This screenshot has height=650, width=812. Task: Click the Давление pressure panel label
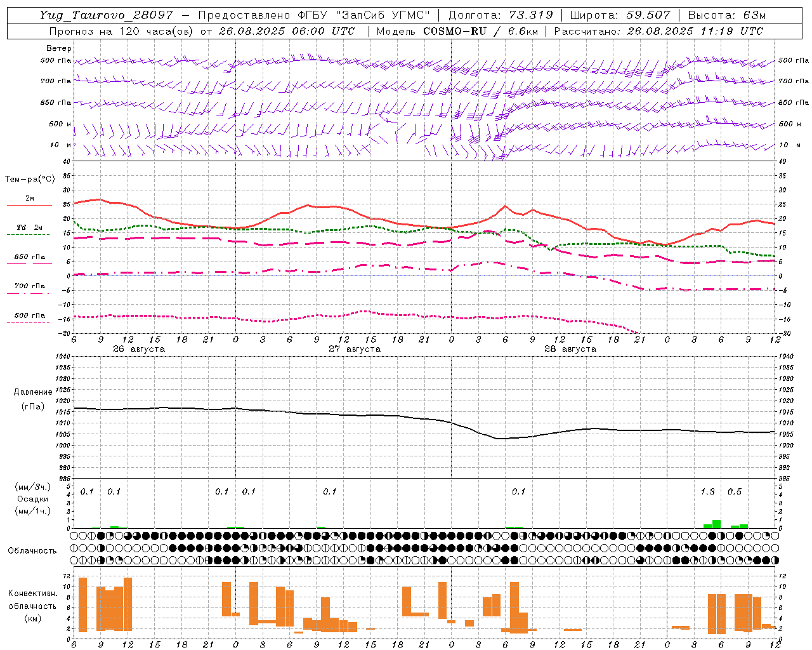click(x=33, y=392)
